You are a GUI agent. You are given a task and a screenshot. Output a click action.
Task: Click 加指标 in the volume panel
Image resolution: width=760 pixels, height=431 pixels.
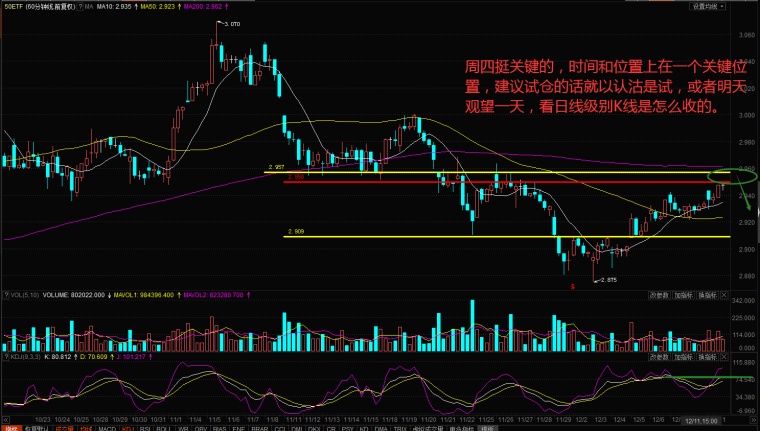tap(683, 296)
